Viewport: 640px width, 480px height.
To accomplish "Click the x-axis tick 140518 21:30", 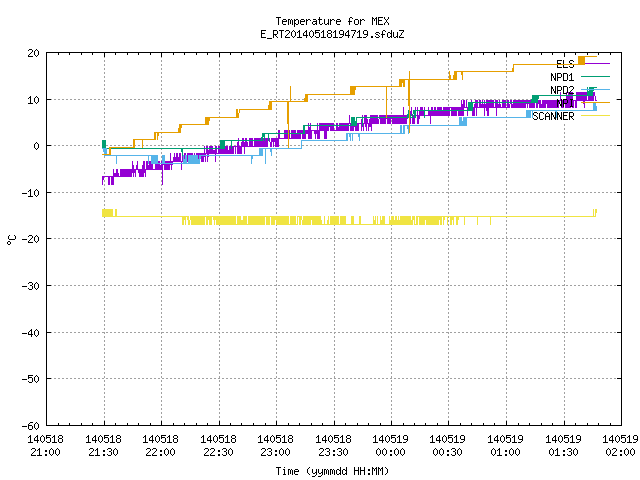I will [103, 445].
